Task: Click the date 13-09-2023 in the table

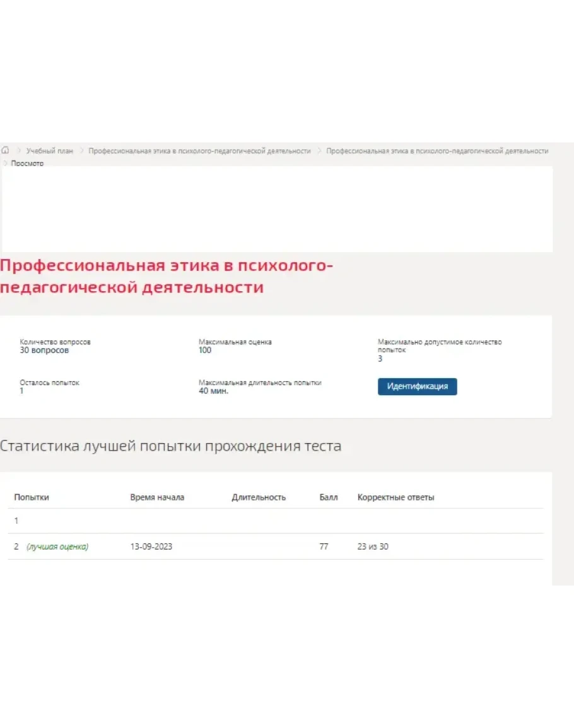Action: pyautogui.click(x=151, y=546)
